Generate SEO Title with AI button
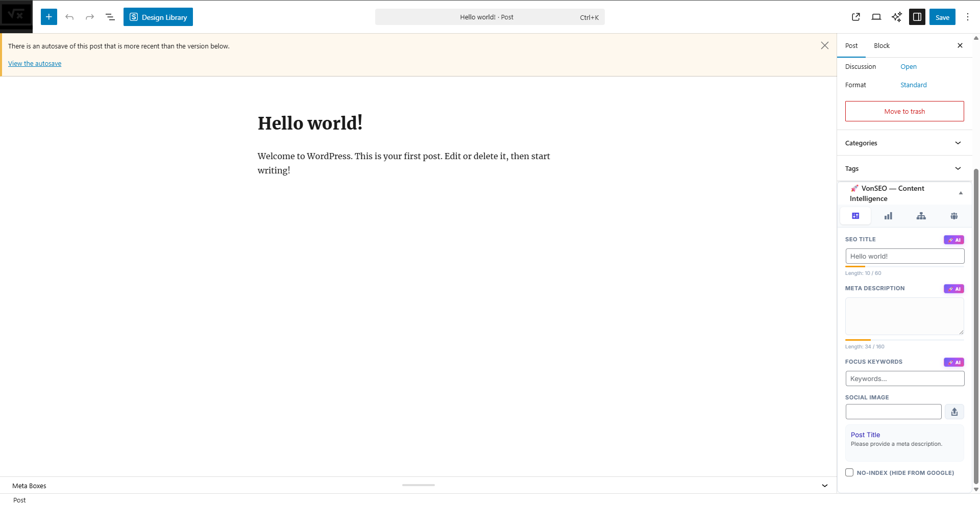 [954, 240]
